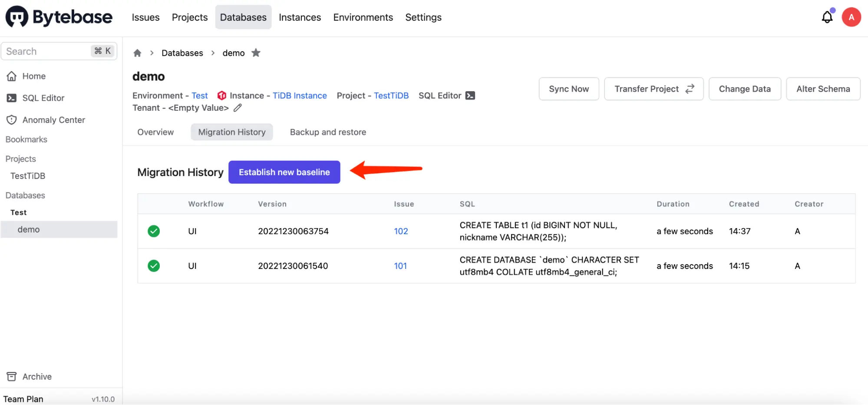Click the created time 14:15
The image size is (868, 405).
[x=739, y=266]
